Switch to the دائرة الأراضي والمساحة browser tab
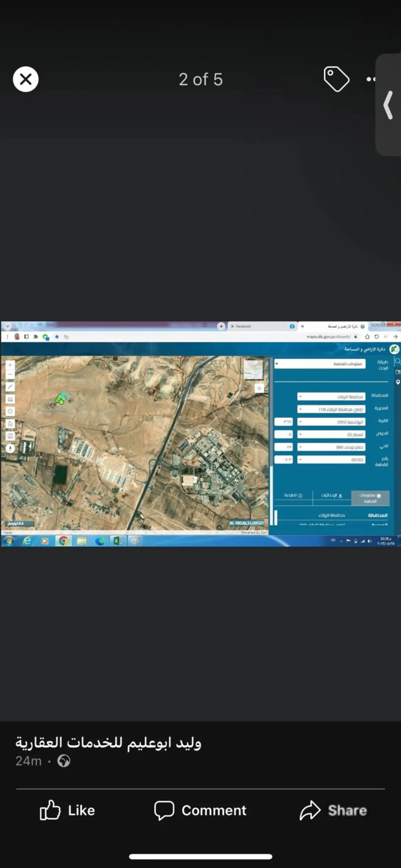 (x=333, y=326)
